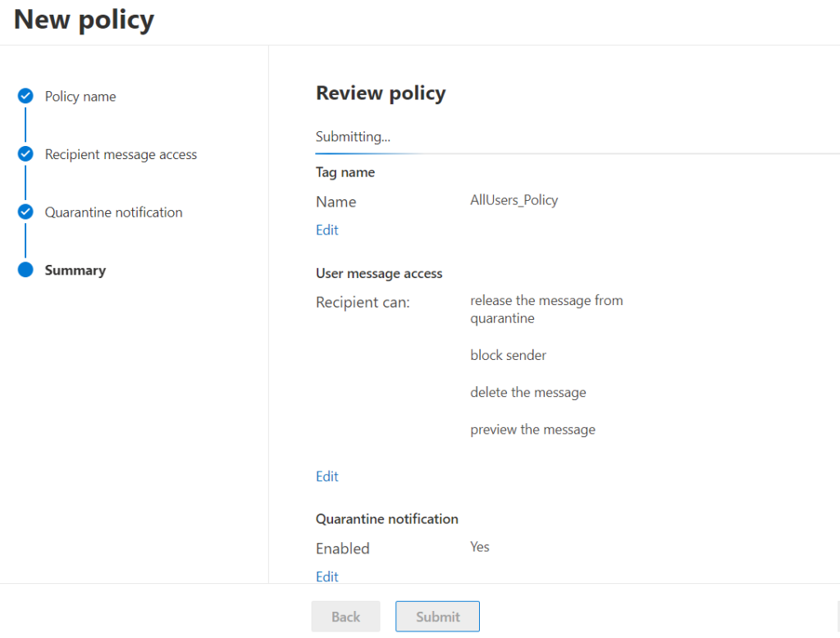Click the Summary step circle indicator
This screenshot has width=840, height=638.
pos(25,270)
